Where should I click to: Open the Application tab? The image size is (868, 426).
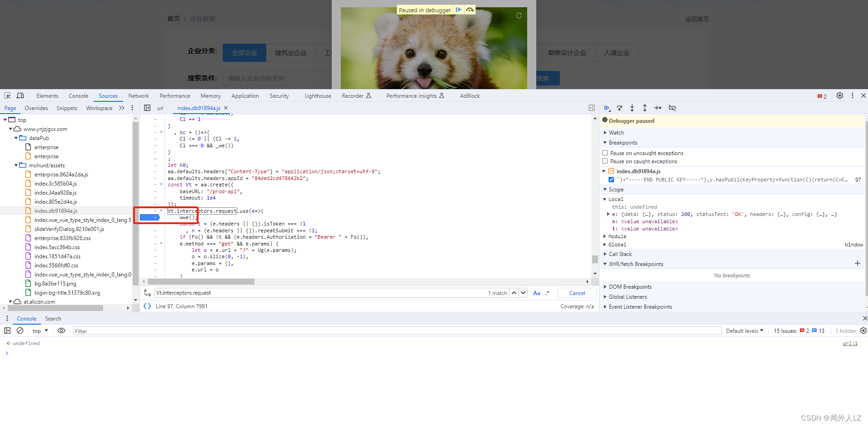[x=245, y=96]
